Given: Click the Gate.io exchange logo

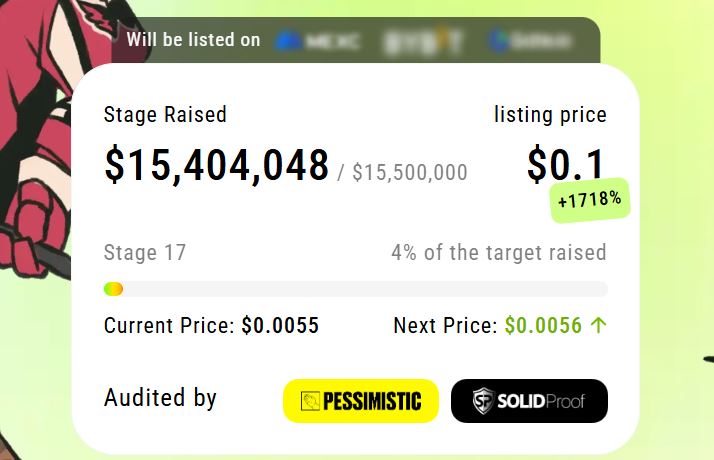Looking at the screenshot, I should [x=530, y=41].
